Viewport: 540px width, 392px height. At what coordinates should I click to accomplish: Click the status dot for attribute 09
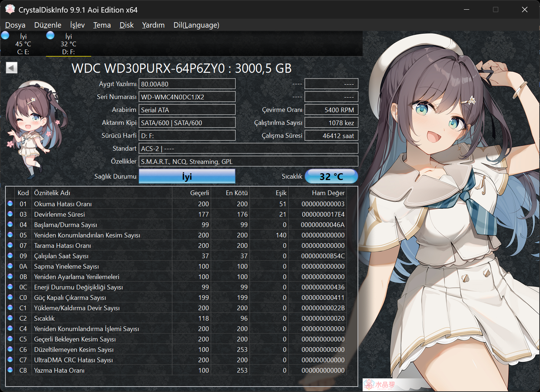[10, 255]
